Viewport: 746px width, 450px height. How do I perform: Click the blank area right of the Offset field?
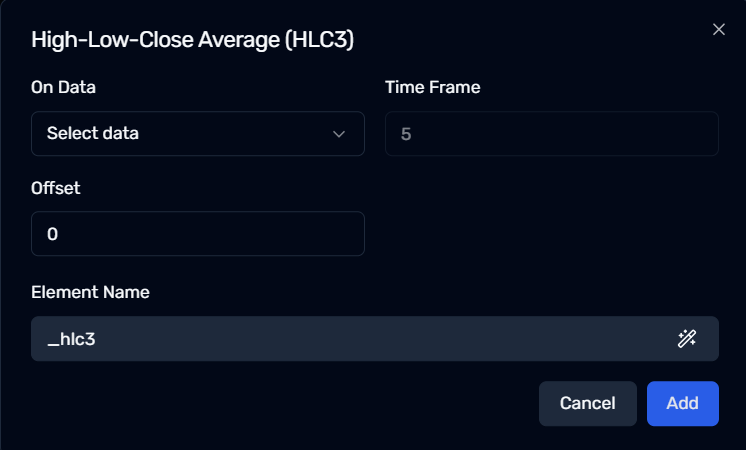tap(552, 234)
